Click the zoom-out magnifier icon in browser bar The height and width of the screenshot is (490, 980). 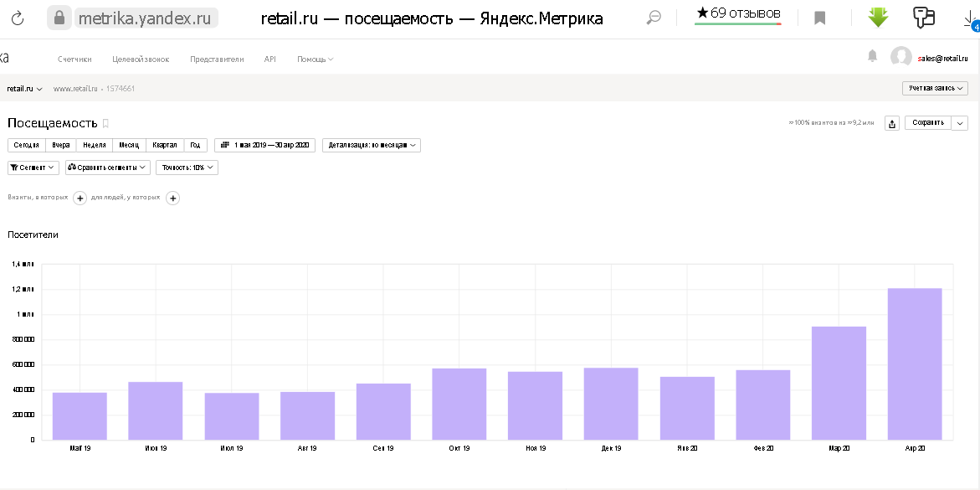pyautogui.click(x=654, y=18)
